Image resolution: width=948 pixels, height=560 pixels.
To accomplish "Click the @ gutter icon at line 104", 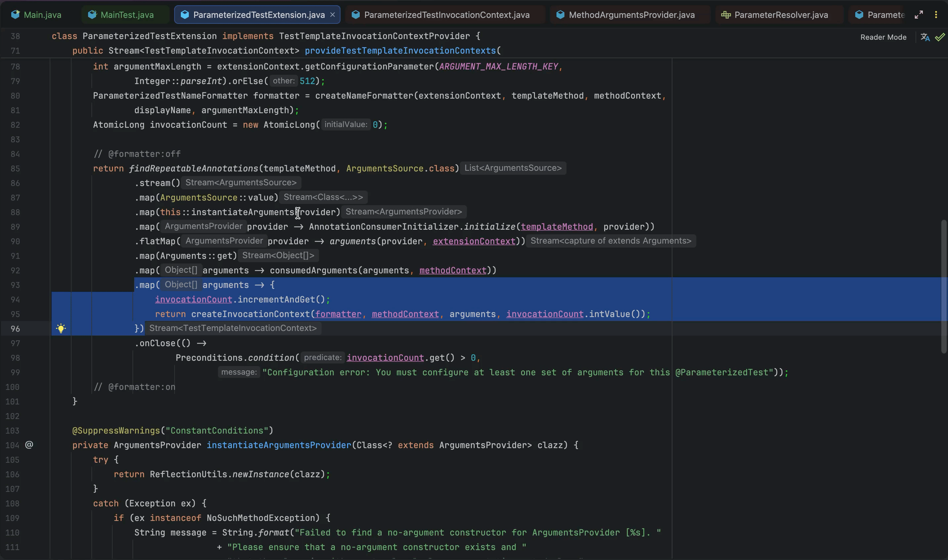I will (29, 445).
